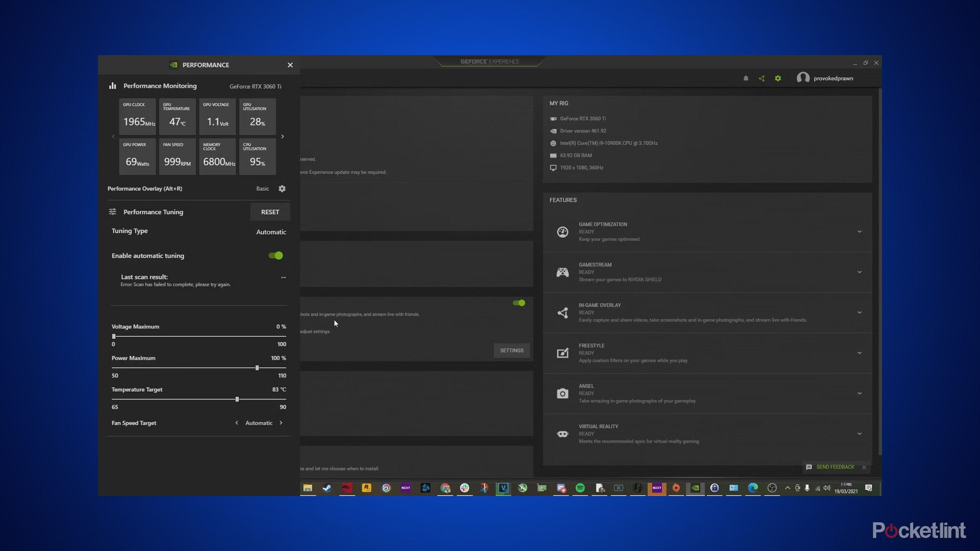Open notifications via the bell icon
The width and height of the screenshot is (980, 551).
point(746,78)
